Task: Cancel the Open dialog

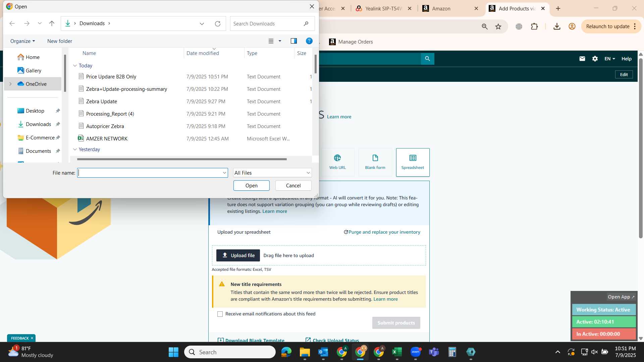Action: (x=293, y=186)
